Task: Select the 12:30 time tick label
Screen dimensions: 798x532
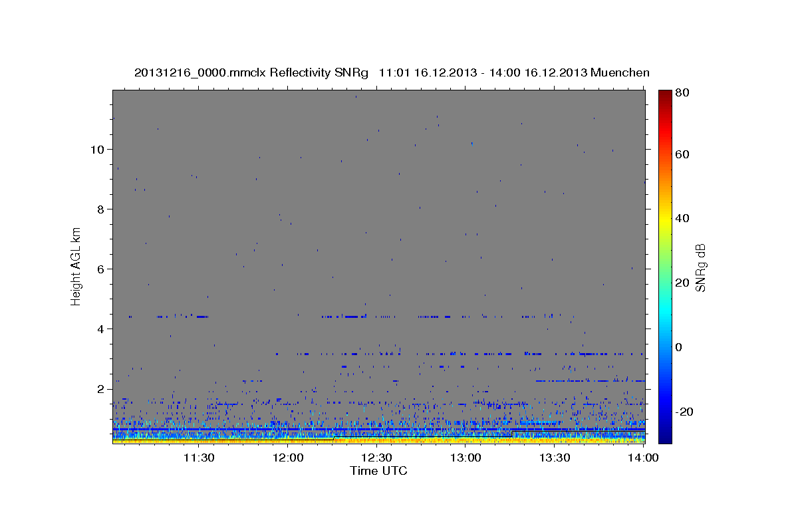Action: pos(376,457)
